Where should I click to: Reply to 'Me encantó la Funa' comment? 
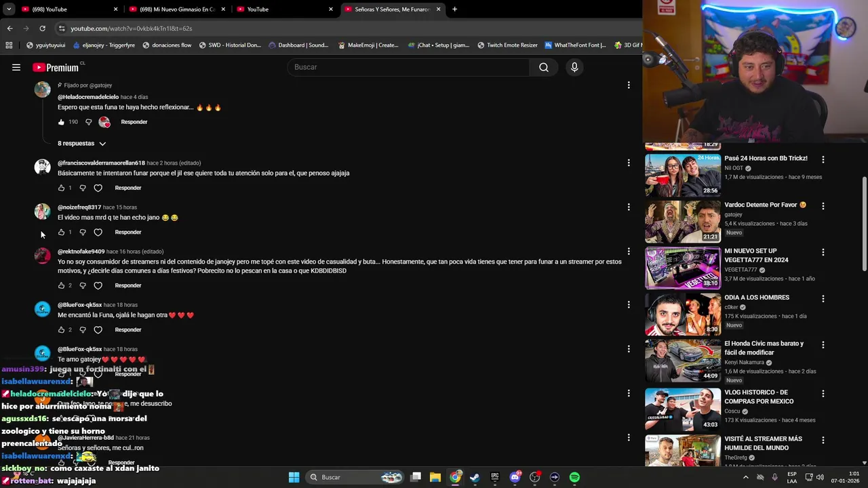tap(128, 329)
